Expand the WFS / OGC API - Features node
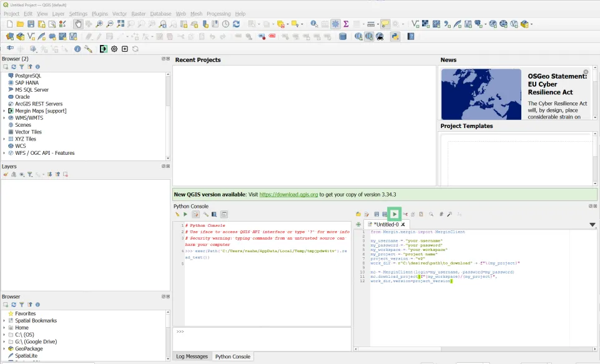The height and width of the screenshot is (364, 600). 4,153
